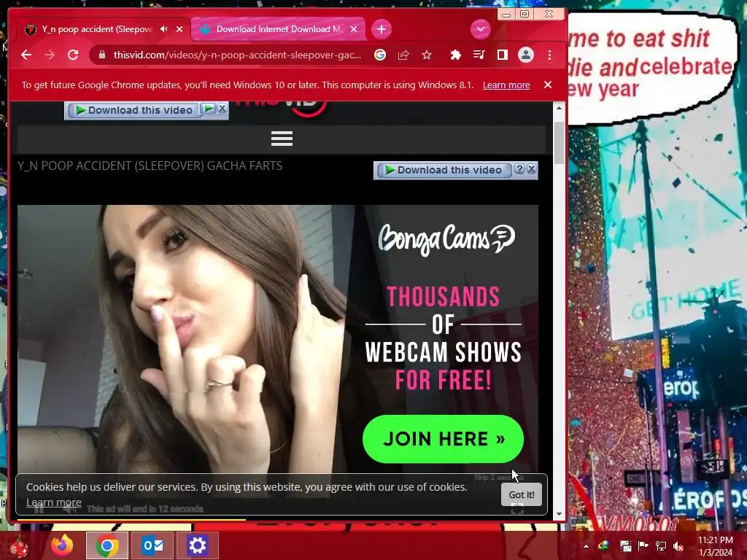Close the Y_n poop accident tab

(x=179, y=29)
